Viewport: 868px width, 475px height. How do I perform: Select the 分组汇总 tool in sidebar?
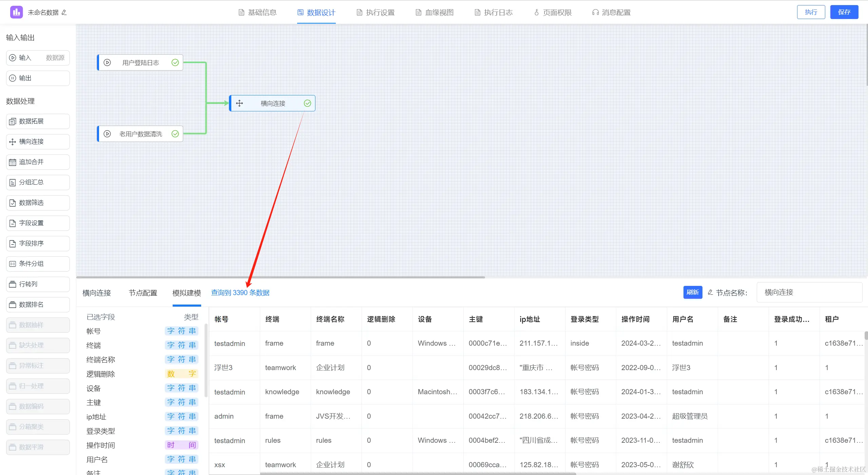click(x=38, y=182)
